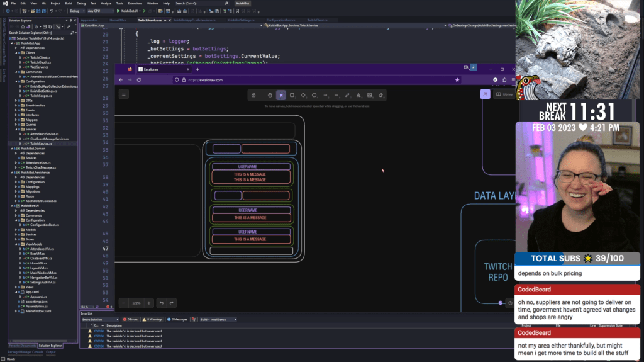This screenshot has width=644, height=362.
Task: Bookmark page with Firefox star icon
Action: pos(457,80)
